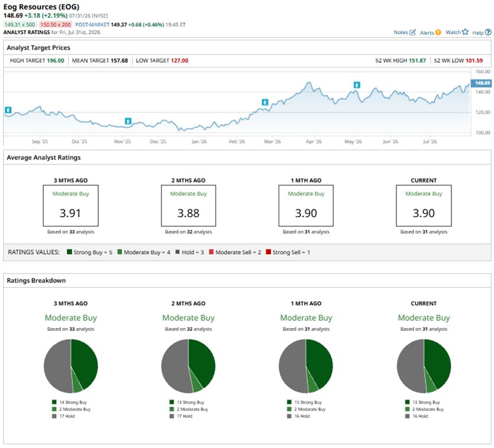This screenshot has height=448, width=494.
Task: Click the Watch link
Action: (x=453, y=32)
